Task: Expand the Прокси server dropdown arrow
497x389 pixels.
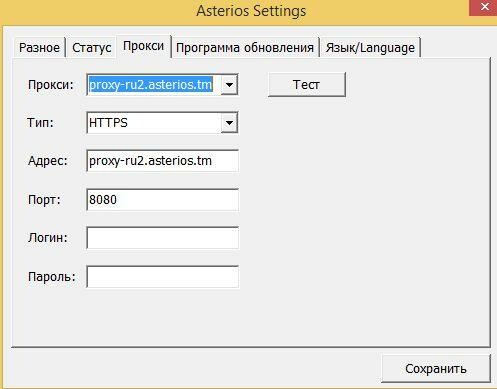Action: pos(229,85)
